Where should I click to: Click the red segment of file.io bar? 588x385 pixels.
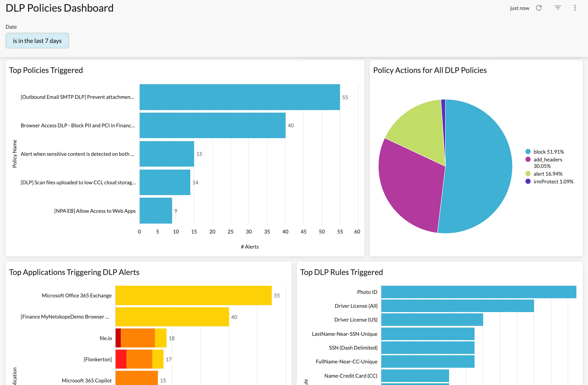coord(118,338)
